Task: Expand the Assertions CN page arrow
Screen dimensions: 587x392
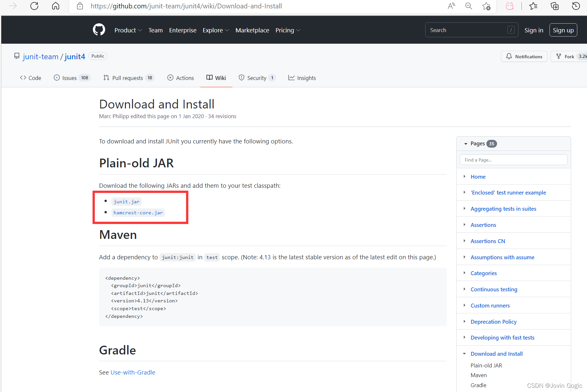Action: tap(464, 241)
